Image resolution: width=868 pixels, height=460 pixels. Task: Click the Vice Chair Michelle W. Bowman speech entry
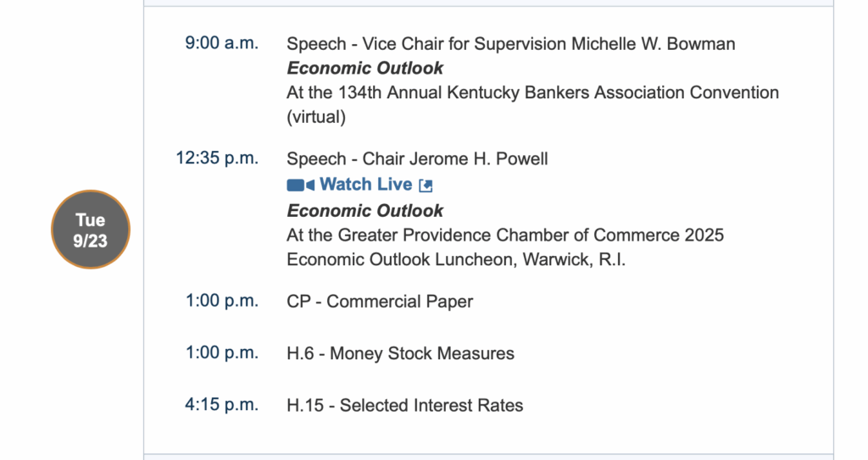tap(510, 43)
